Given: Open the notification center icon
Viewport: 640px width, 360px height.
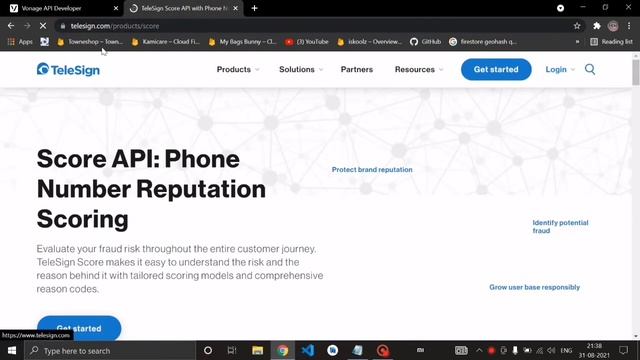Looking at the screenshot, I should pyautogui.click(x=623, y=351).
